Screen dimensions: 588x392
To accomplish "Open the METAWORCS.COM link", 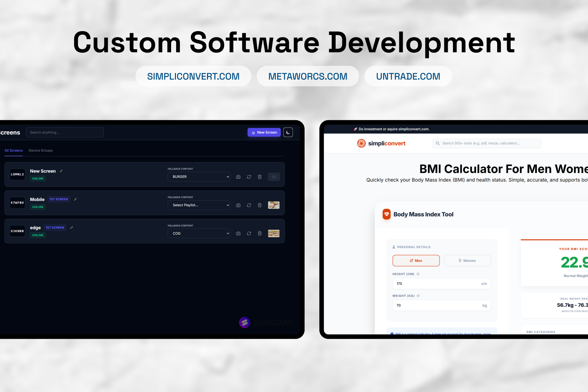I will tap(308, 76).
